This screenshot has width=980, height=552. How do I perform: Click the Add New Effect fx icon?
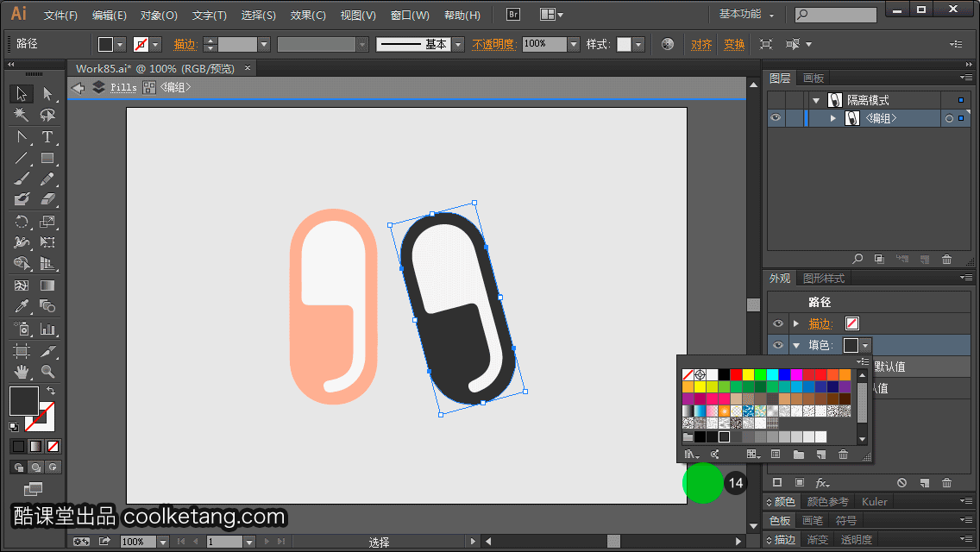pyautogui.click(x=822, y=483)
